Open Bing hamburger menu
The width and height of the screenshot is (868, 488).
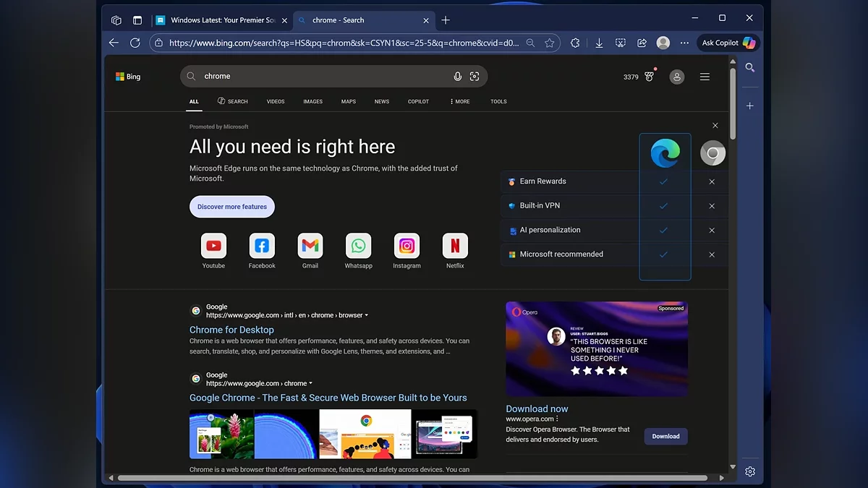pos(705,77)
